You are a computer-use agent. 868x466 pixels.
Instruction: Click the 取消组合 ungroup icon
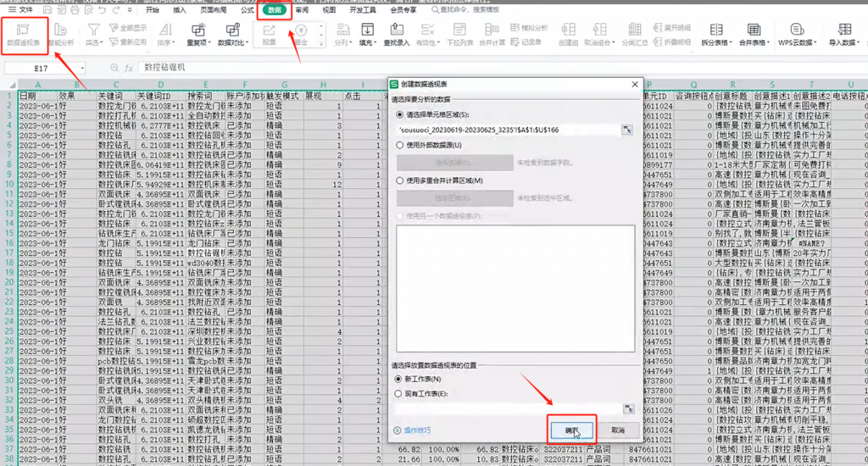pos(599,30)
